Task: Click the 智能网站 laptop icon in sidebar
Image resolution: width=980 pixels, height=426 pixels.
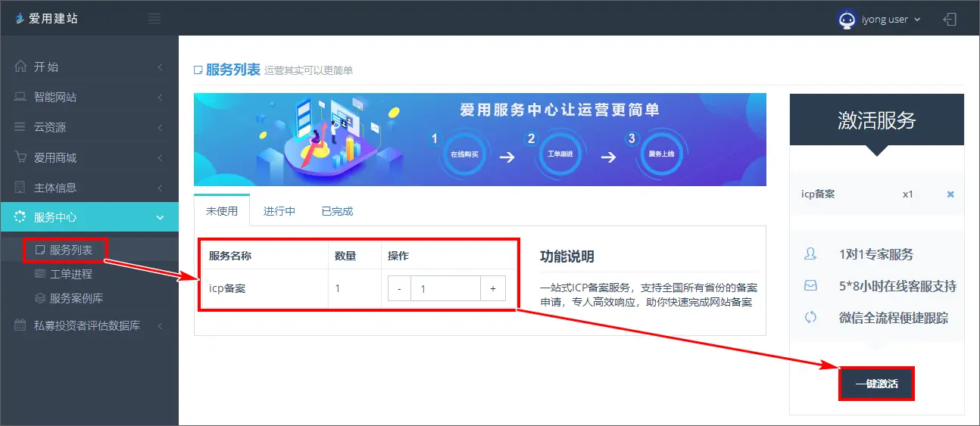Action: tap(20, 97)
